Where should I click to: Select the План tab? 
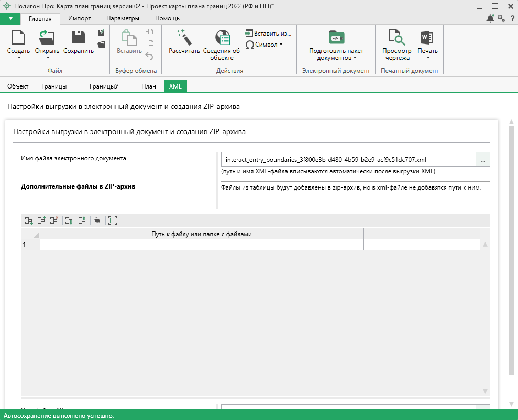pos(148,86)
